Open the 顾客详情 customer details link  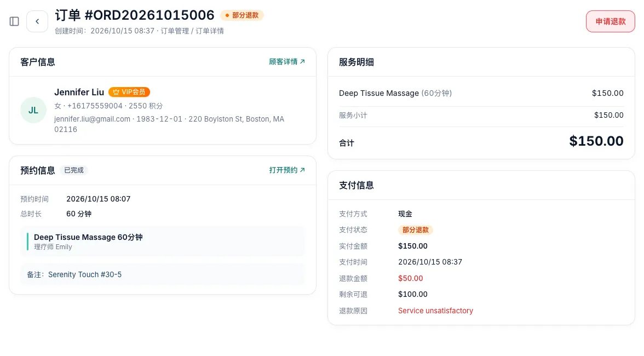pyautogui.click(x=287, y=61)
